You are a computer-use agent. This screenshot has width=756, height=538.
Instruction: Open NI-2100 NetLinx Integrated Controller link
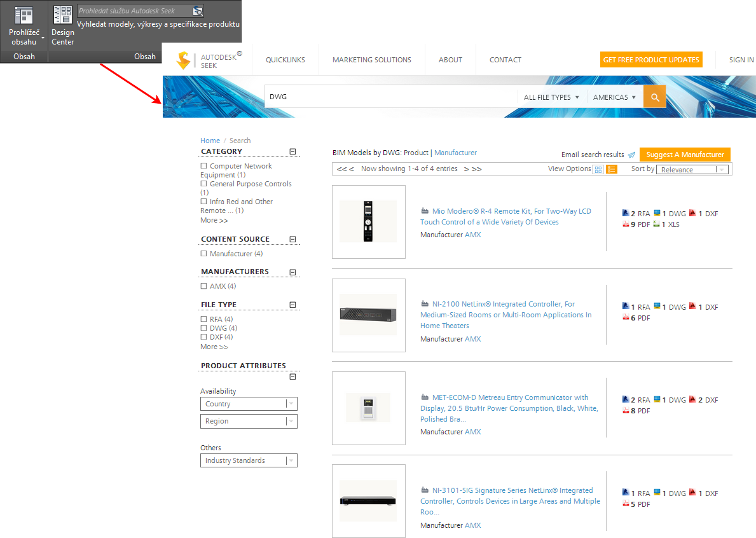coord(505,315)
